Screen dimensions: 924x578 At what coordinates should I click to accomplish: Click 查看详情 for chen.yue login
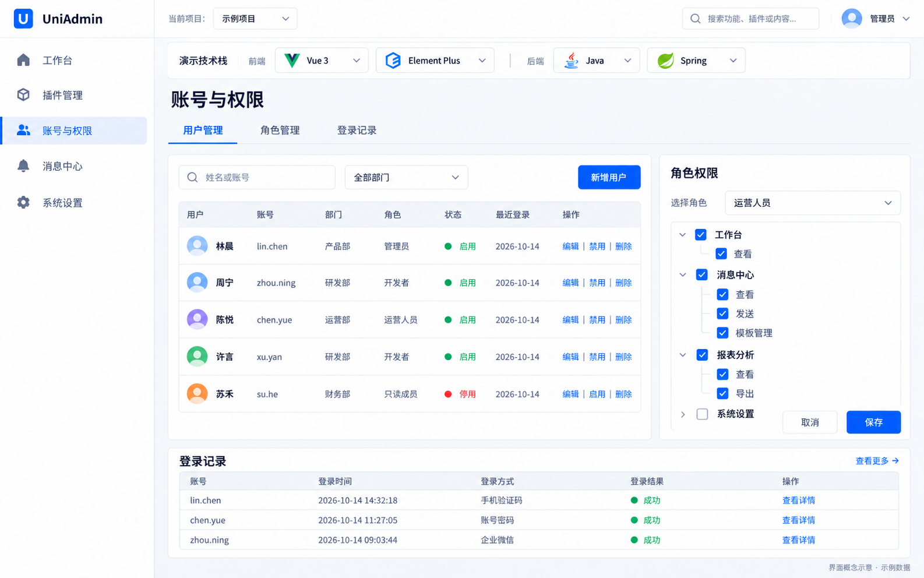point(798,520)
